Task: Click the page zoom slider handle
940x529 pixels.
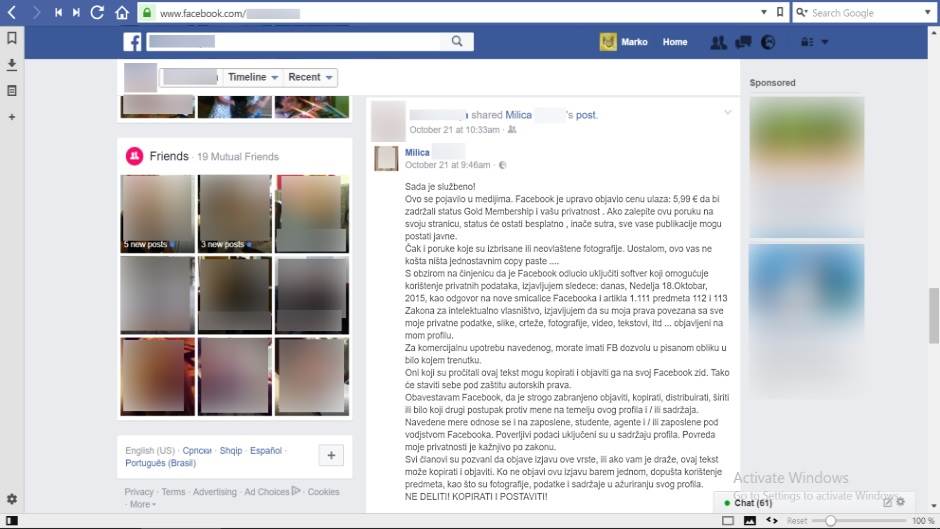Action: click(x=830, y=521)
